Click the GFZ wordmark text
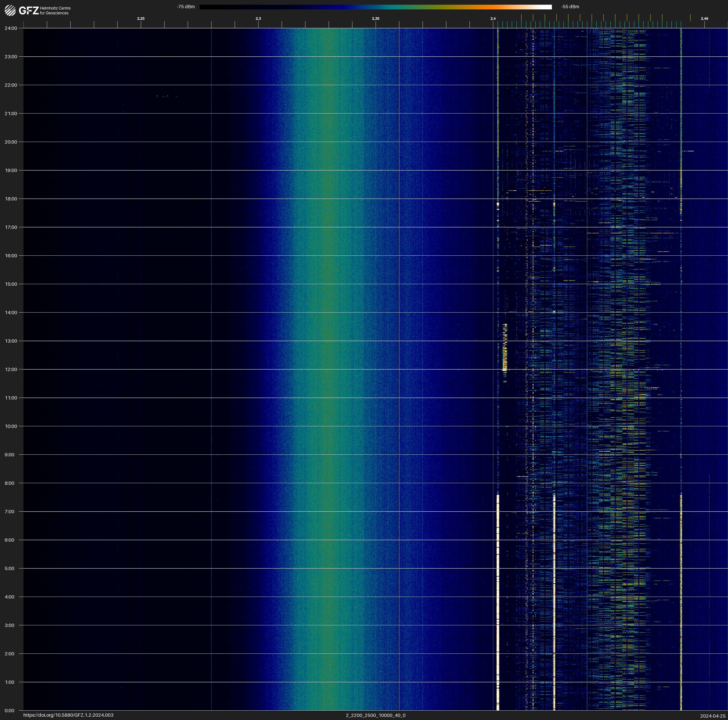This screenshot has height=720, width=728. tap(29, 11)
